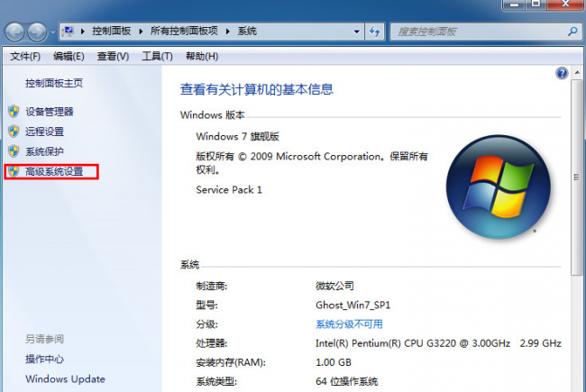Open 操作中心 link
586x392 pixels.
coord(44,360)
